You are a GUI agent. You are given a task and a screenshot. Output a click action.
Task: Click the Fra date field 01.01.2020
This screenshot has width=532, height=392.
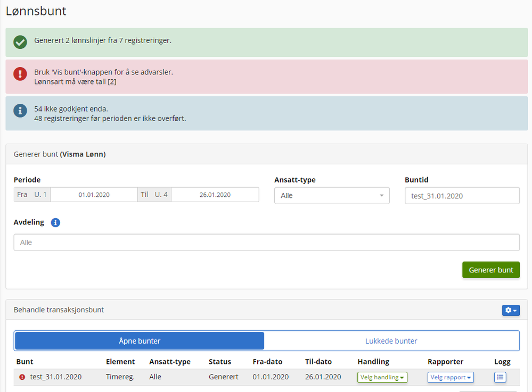[94, 195]
